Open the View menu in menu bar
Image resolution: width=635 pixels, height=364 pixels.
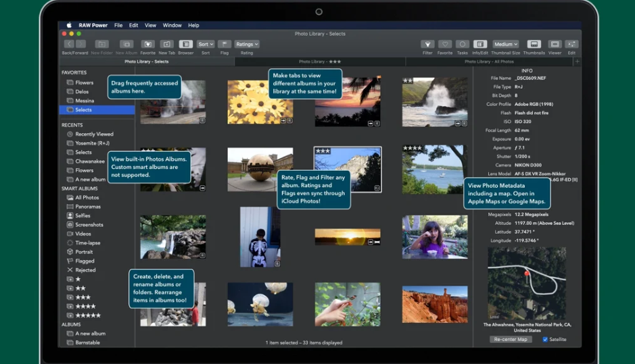(150, 26)
